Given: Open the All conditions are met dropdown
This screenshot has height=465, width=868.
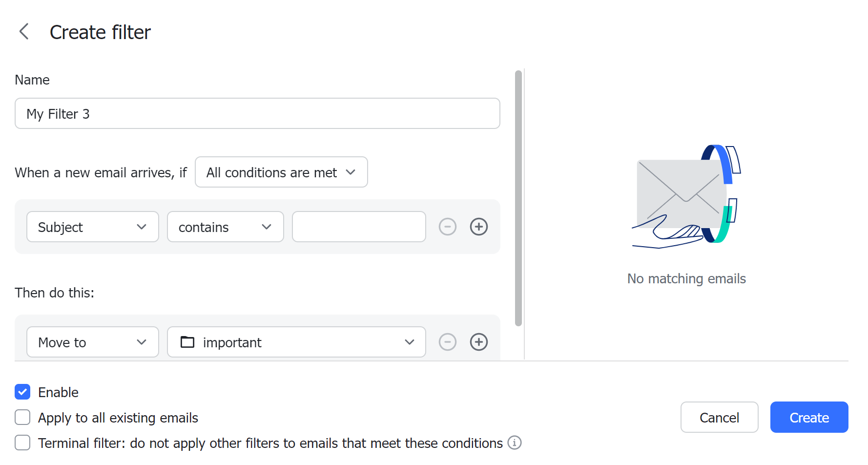Looking at the screenshot, I should tap(281, 172).
